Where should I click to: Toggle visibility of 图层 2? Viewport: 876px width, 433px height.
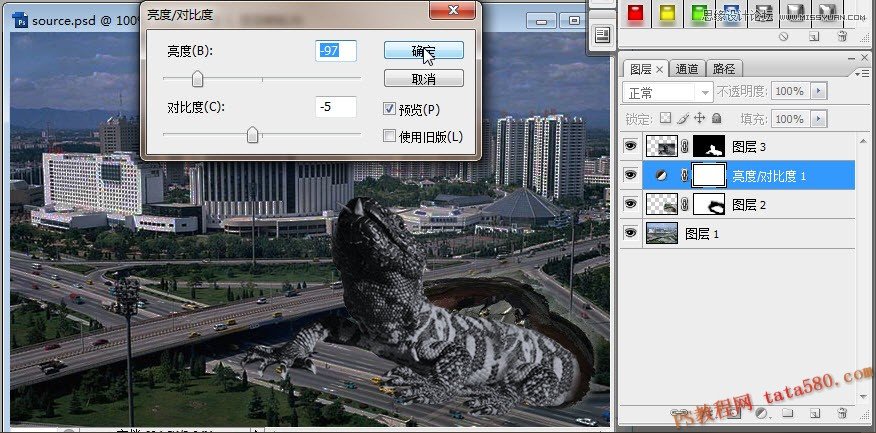click(x=631, y=204)
